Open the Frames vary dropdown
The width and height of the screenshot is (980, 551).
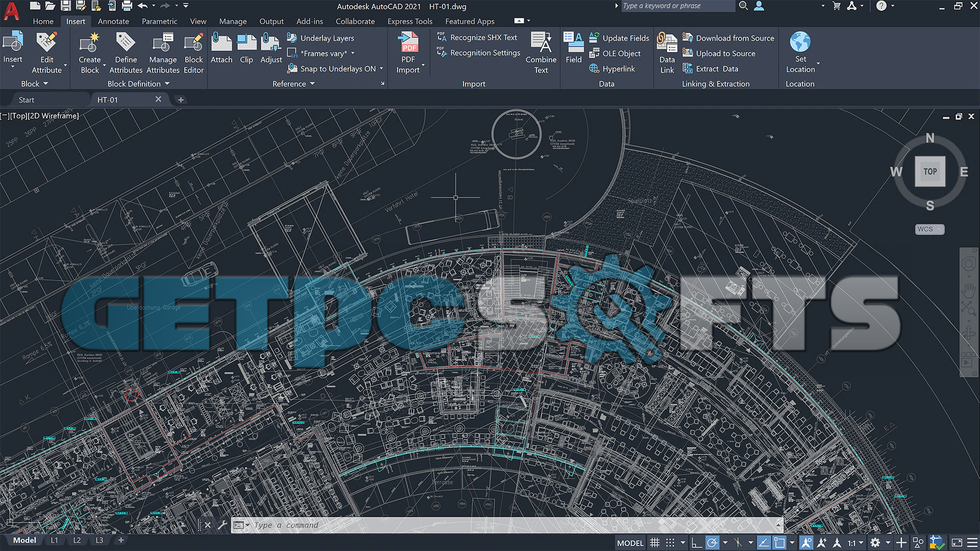pyautogui.click(x=353, y=53)
